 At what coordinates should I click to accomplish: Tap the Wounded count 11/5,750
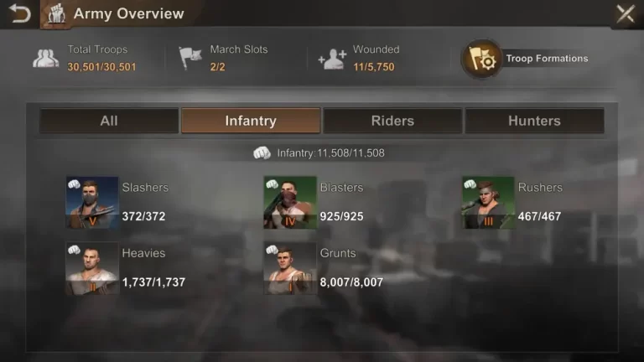[x=374, y=67]
